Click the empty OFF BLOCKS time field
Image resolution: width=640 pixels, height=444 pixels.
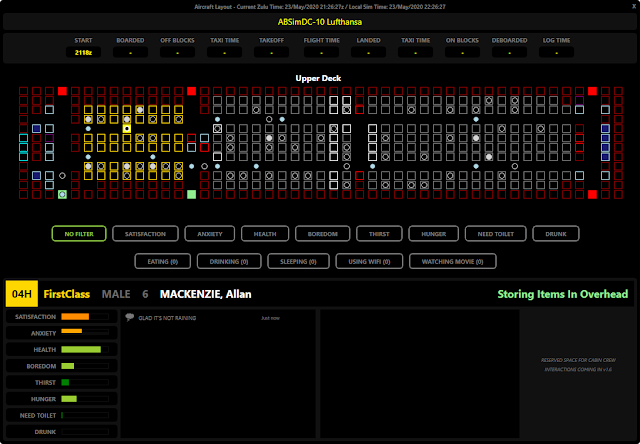(177, 53)
